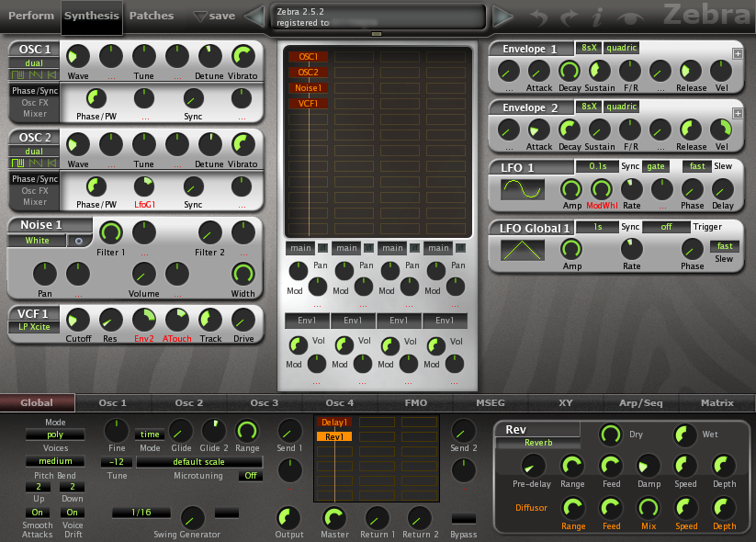Click the Envelope 1 Attack knob
Screen dimensions: 756x542
tap(538, 71)
